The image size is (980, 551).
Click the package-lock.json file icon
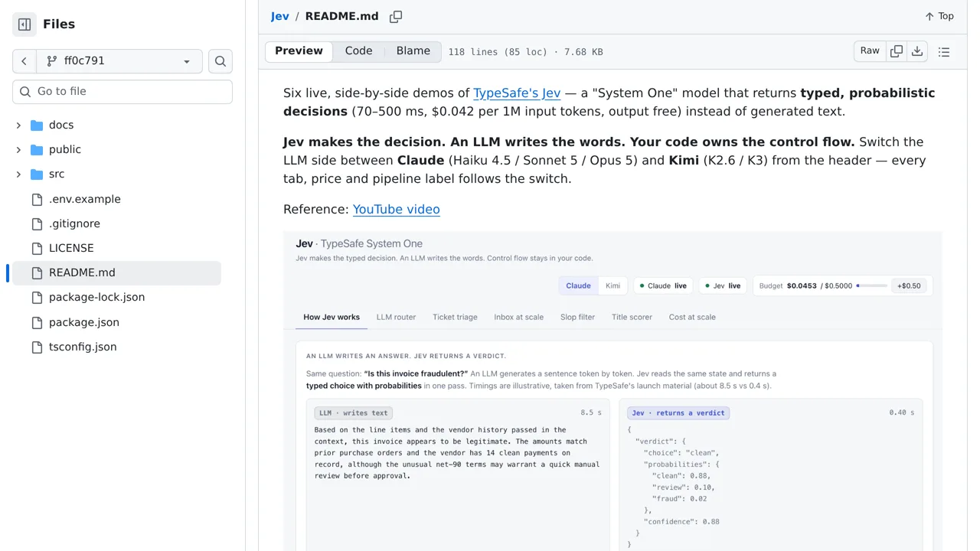point(37,297)
